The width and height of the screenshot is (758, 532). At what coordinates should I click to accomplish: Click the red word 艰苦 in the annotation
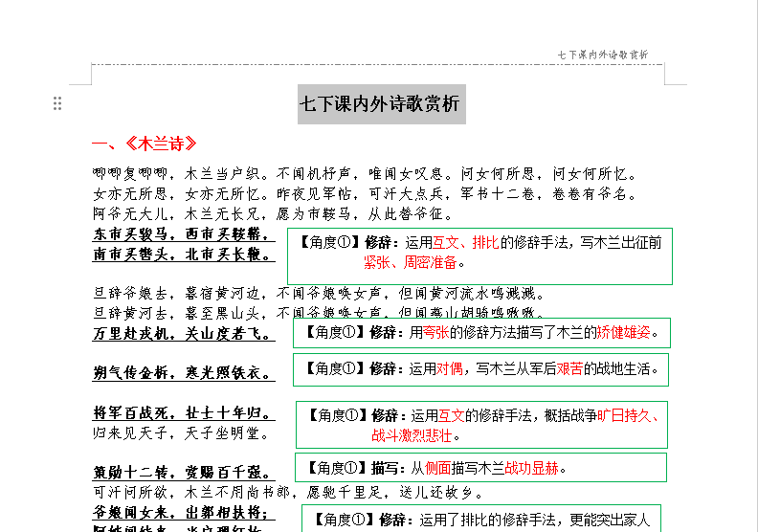pyautogui.click(x=569, y=369)
